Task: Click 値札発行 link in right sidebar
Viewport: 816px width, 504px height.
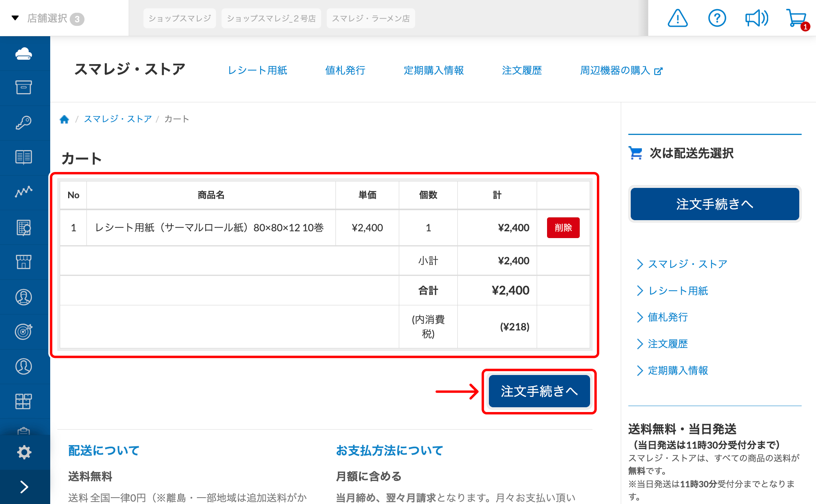Action: click(668, 317)
